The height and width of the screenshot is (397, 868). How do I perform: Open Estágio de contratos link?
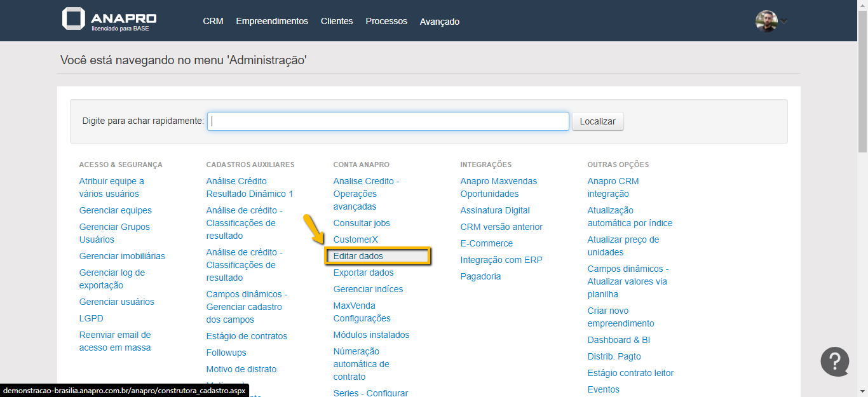click(x=247, y=336)
